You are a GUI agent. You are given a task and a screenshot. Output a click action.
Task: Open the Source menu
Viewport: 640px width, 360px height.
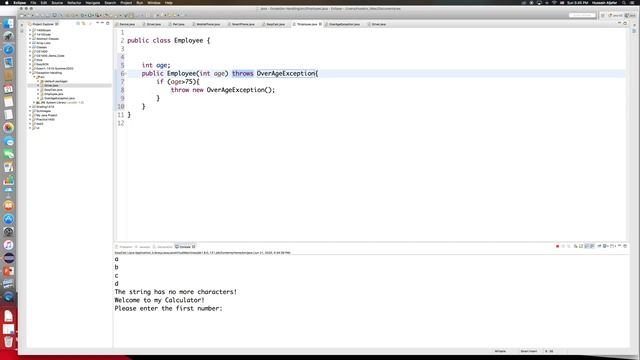pyautogui.click(x=57, y=2)
